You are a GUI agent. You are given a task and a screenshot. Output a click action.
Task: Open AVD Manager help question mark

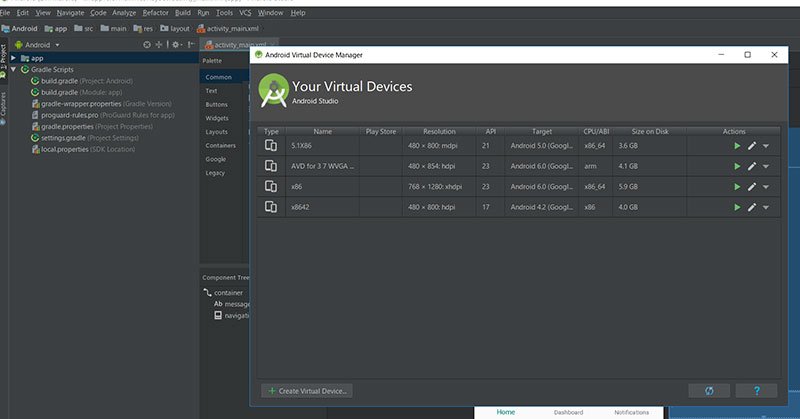coord(755,391)
